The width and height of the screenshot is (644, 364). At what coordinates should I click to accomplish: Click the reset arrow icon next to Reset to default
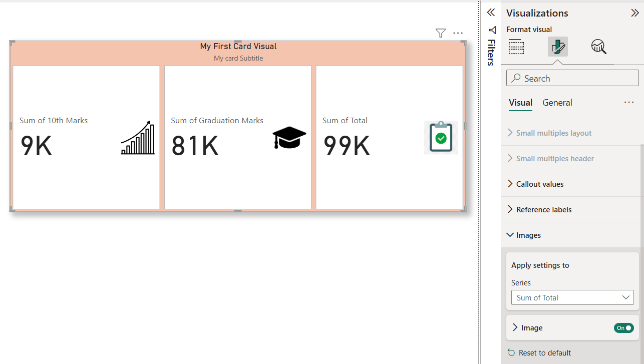(511, 352)
